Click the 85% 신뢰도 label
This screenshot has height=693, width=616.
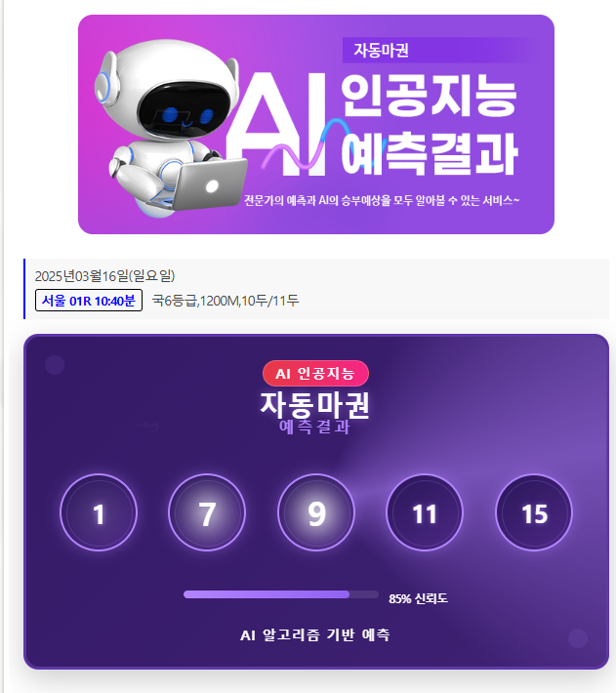tap(418, 599)
